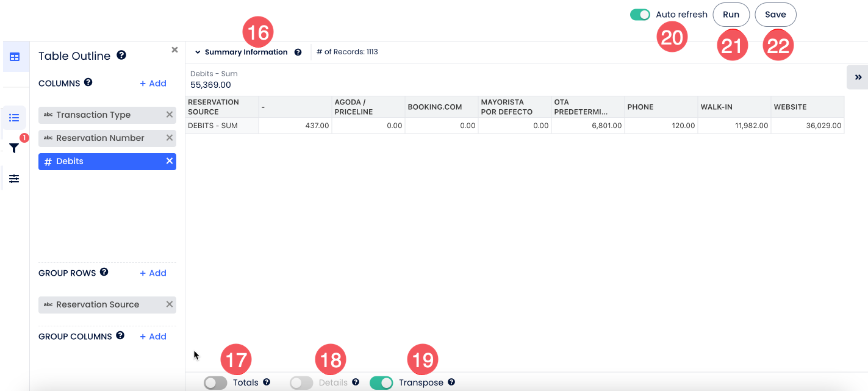
Task: Collapse the Summary Information section
Action: pos(198,52)
